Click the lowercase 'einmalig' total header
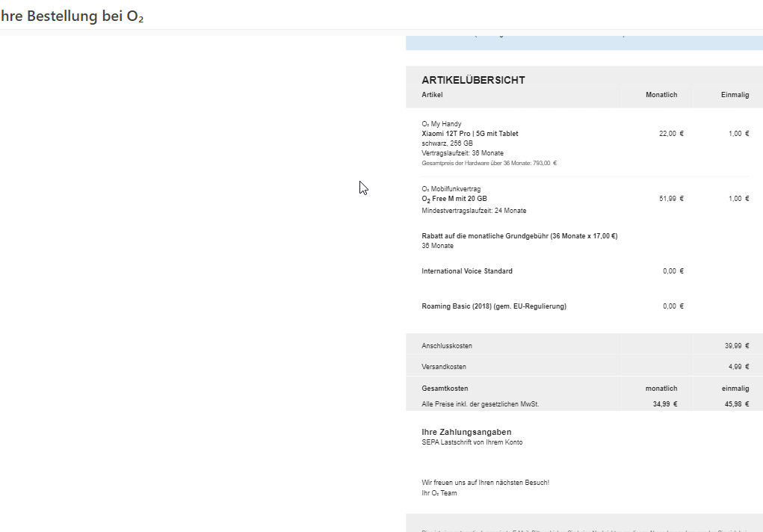This screenshot has height=532, width=763. coord(735,389)
